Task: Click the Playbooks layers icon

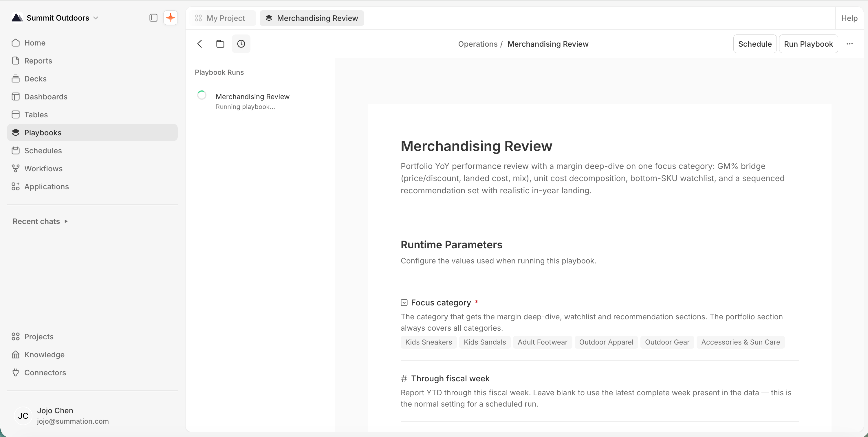Action: (16, 132)
